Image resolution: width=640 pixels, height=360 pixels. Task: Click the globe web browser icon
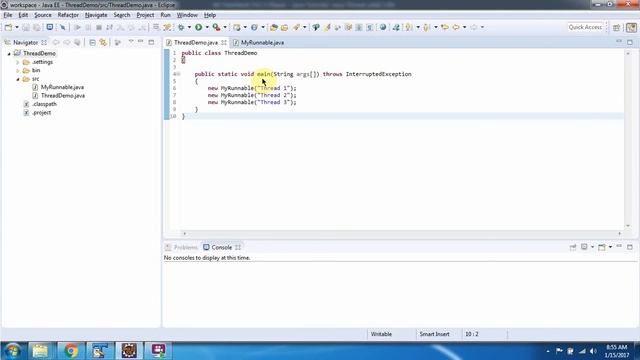(382, 27)
